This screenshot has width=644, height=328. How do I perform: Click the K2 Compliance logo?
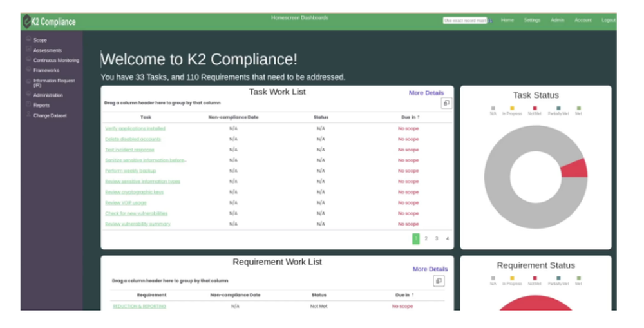(x=50, y=21)
